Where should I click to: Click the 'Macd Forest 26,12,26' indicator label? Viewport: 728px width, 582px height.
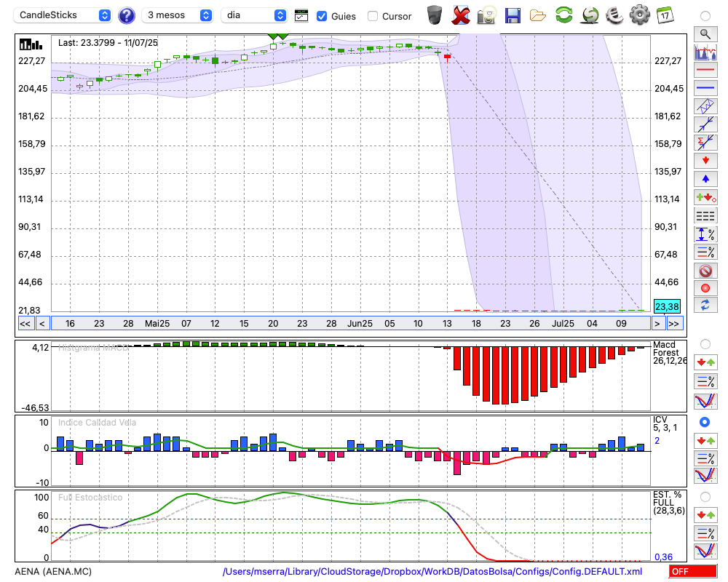pyautogui.click(x=669, y=353)
